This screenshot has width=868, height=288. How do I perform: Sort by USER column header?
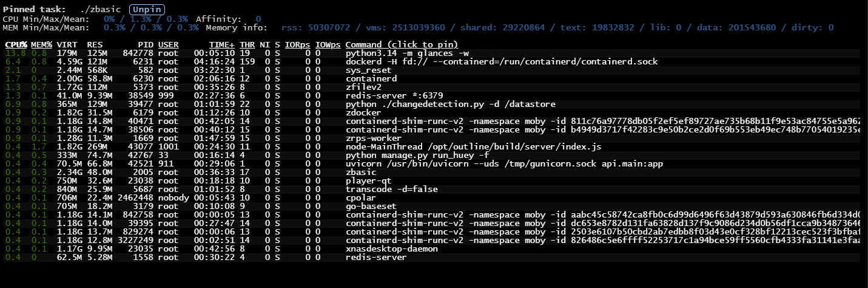pos(168,44)
